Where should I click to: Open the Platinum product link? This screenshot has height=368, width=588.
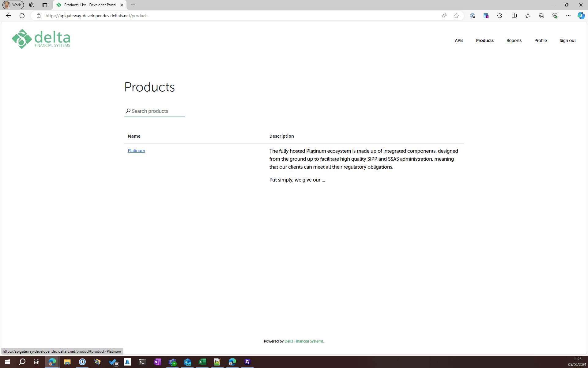point(136,151)
